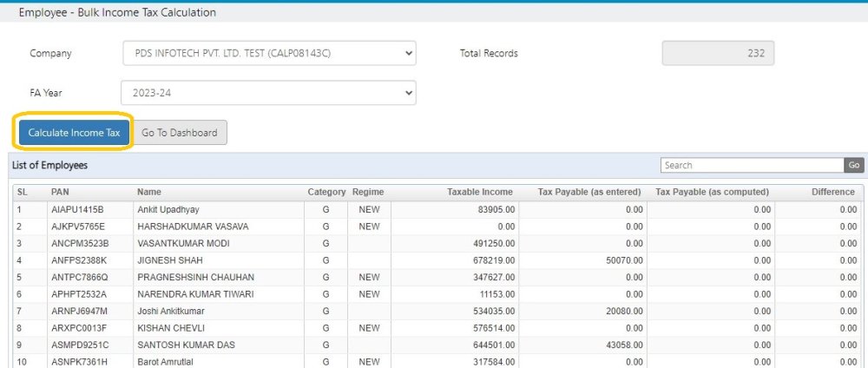Screen dimensions: 868x368
Task: Click the Tax Payable (as entered) header
Action: (589, 192)
